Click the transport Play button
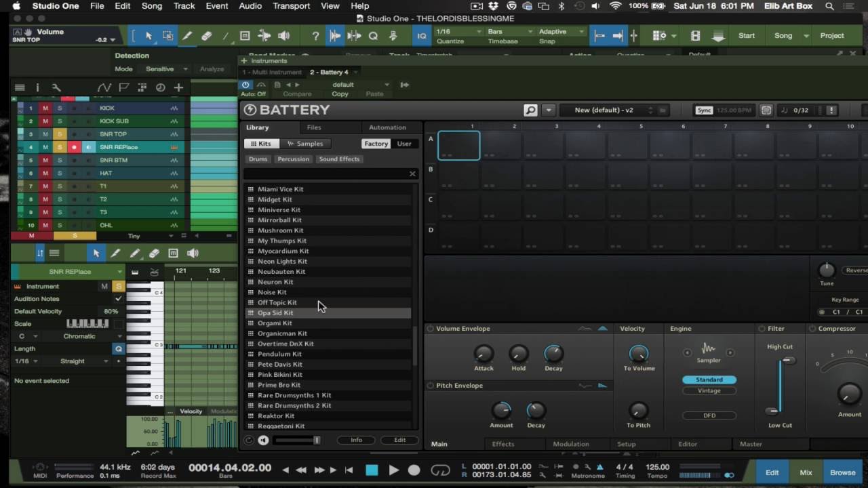The height and width of the screenshot is (488, 868). pyautogui.click(x=393, y=470)
